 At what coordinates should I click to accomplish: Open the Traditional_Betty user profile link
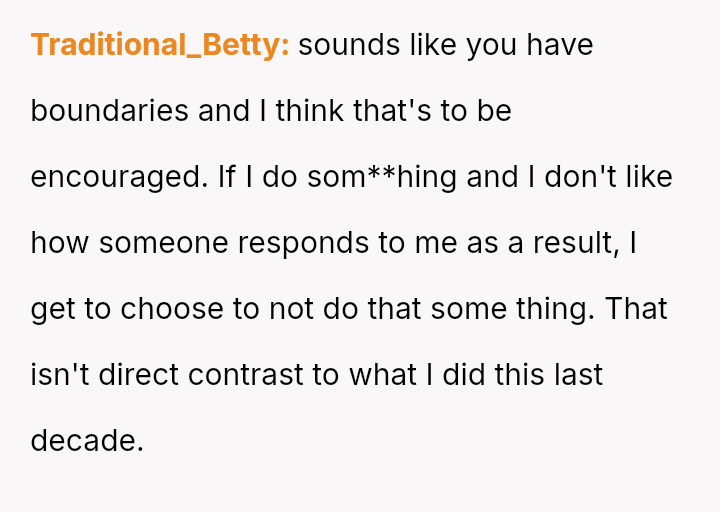(x=160, y=45)
